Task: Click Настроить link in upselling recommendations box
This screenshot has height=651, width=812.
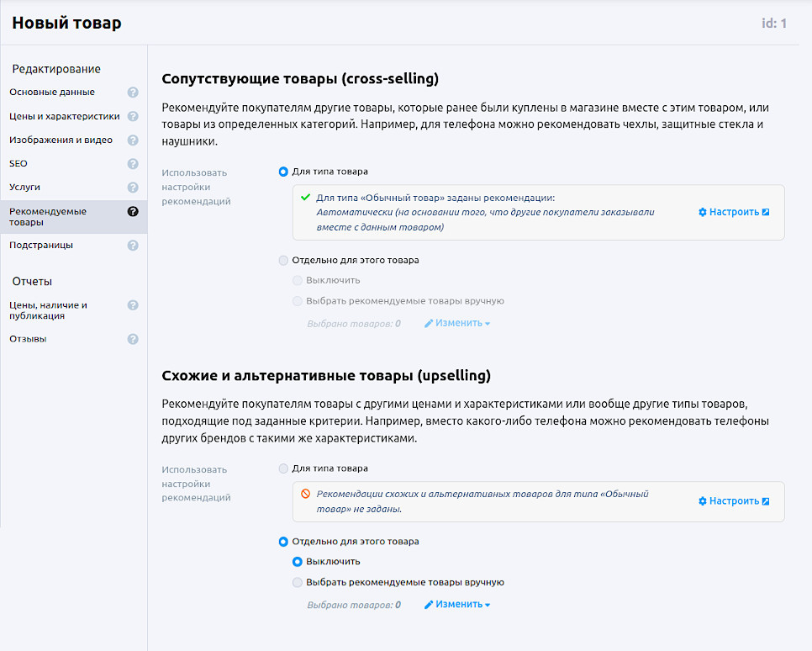Action: click(734, 501)
